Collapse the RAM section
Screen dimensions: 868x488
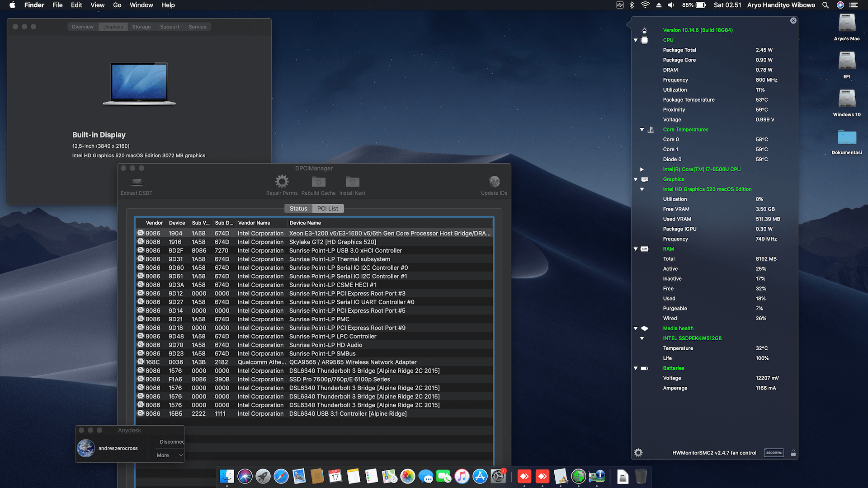[x=636, y=249]
